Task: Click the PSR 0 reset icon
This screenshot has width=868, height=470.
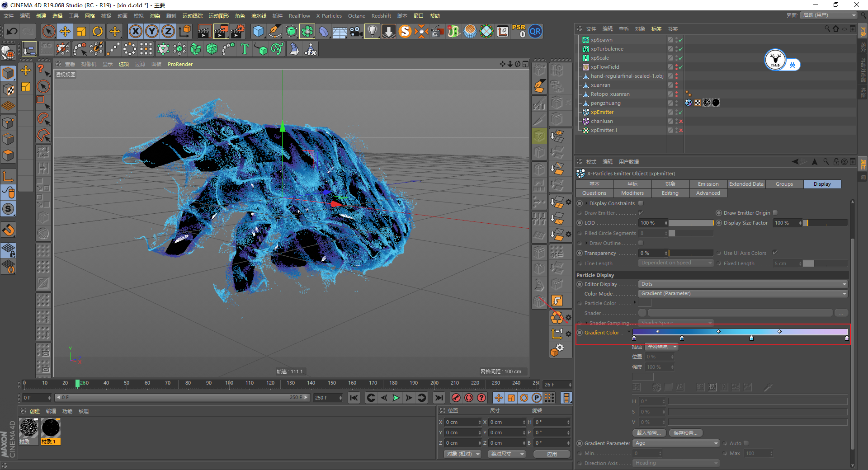Action: pos(519,31)
